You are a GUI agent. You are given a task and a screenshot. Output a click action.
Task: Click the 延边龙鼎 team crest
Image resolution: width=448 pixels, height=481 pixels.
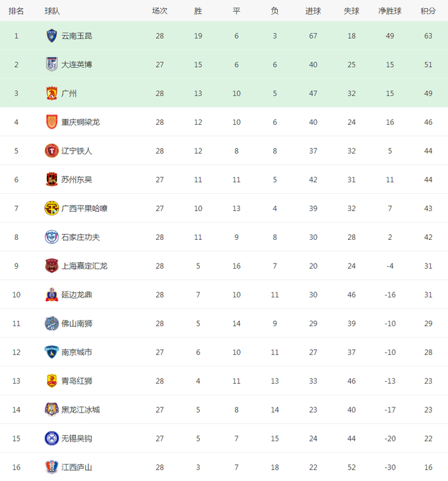click(51, 295)
